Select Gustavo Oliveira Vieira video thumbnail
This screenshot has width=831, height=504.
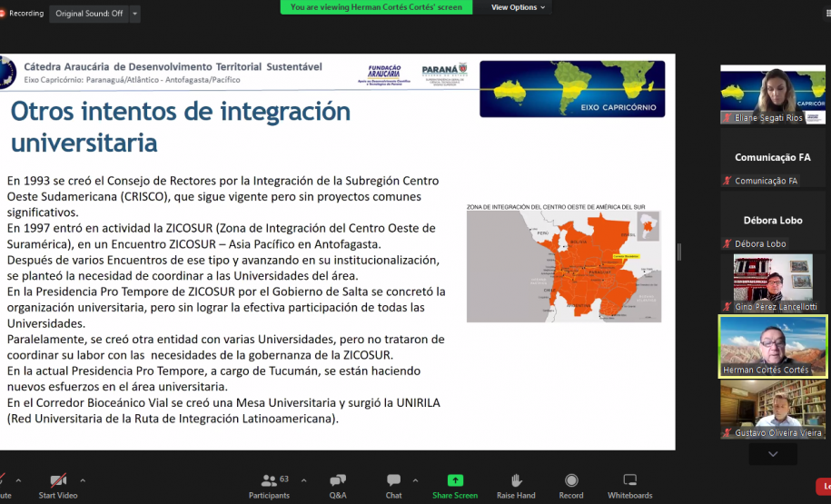click(773, 409)
